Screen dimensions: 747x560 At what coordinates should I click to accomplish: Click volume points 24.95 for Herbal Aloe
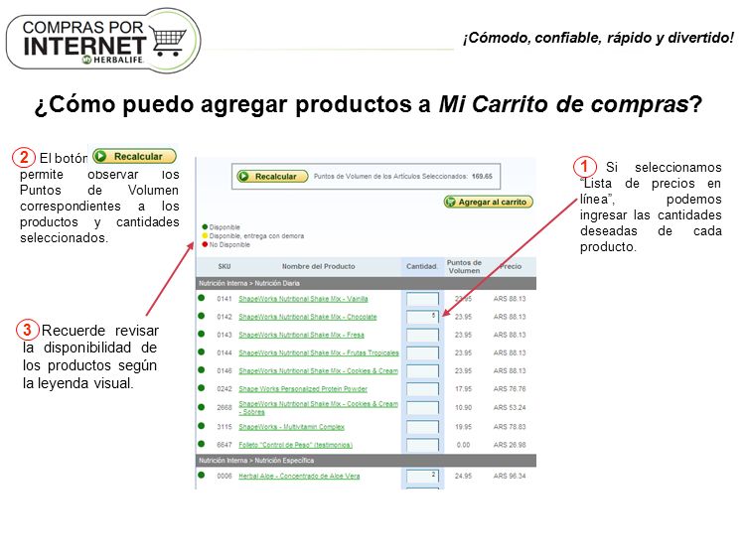pyautogui.click(x=463, y=476)
